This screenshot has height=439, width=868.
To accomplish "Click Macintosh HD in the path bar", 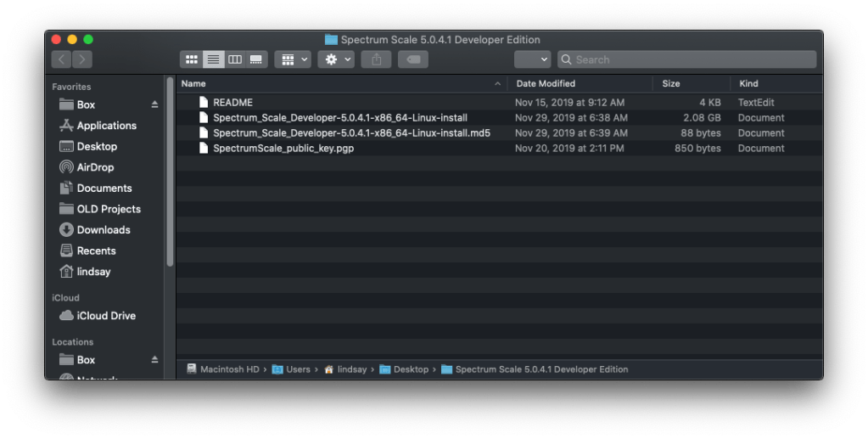I will [228, 369].
